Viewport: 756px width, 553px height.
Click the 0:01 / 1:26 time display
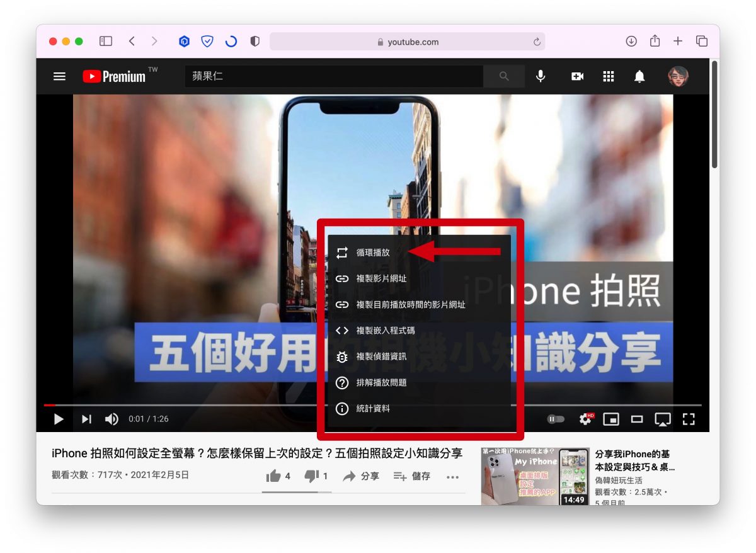tap(149, 419)
